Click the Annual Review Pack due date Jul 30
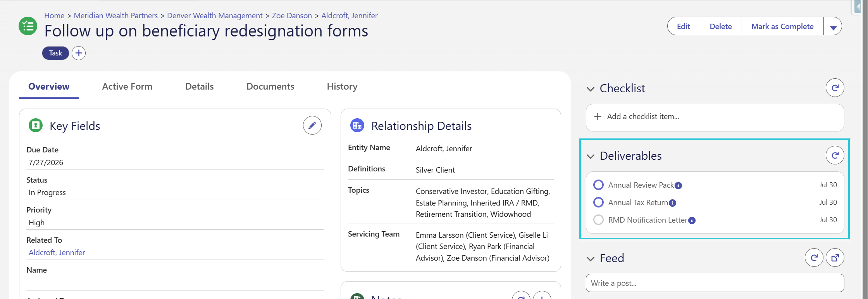This screenshot has height=299, width=868. pyautogui.click(x=828, y=185)
